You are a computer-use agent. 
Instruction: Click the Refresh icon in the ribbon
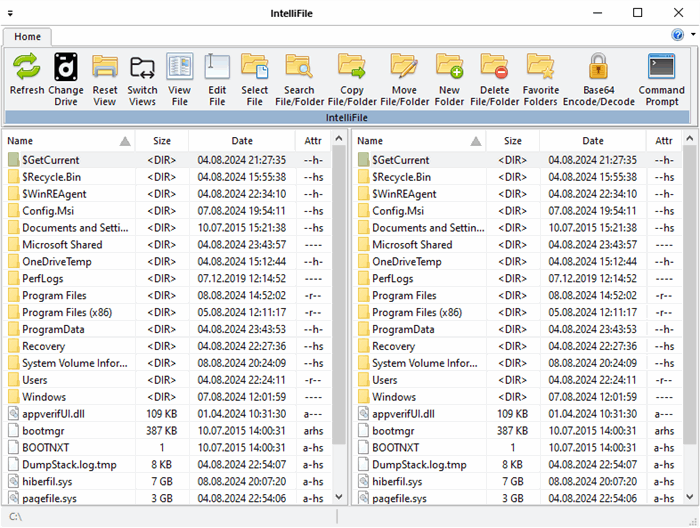click(27, 67)
